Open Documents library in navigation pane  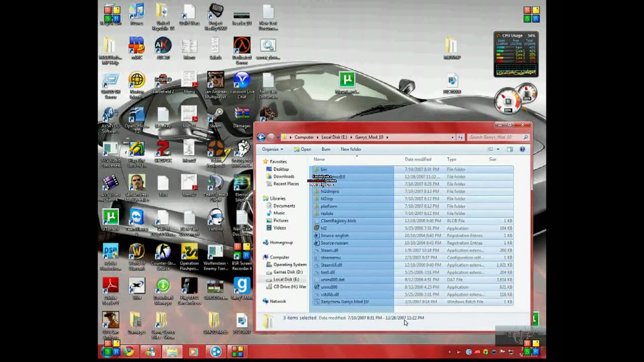[284, 206]
